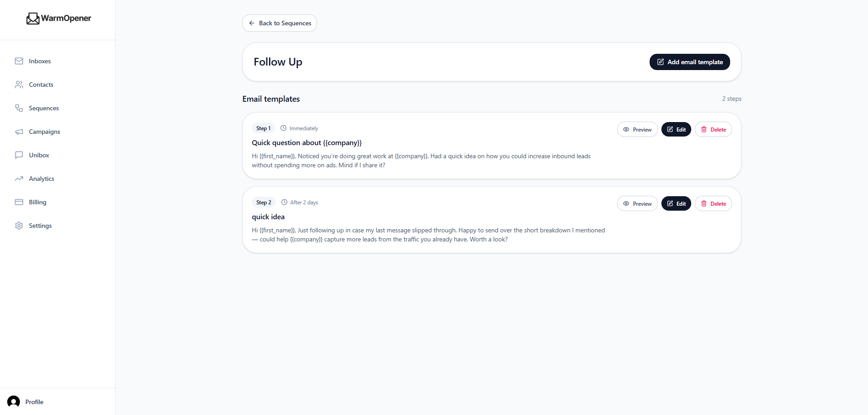Screen dimensions: 868x415
Task: Click the WarmOpener logo
Action: [x=58, y=19]
